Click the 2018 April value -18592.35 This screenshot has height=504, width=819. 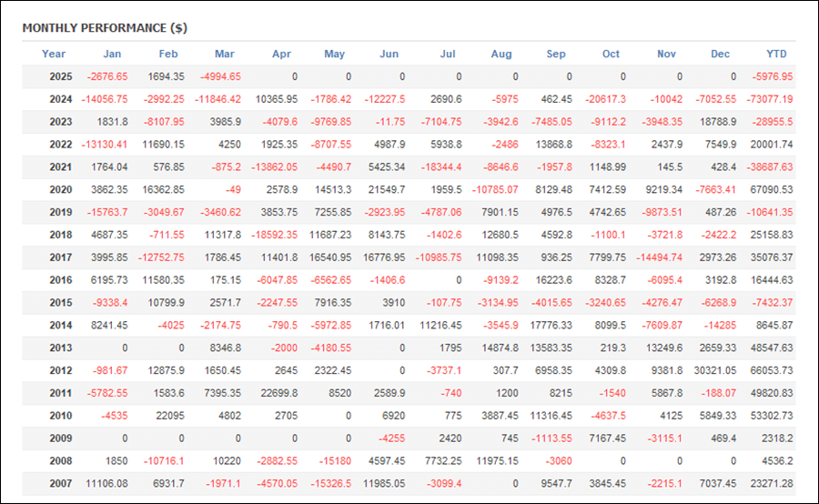(x=274, y=235)
